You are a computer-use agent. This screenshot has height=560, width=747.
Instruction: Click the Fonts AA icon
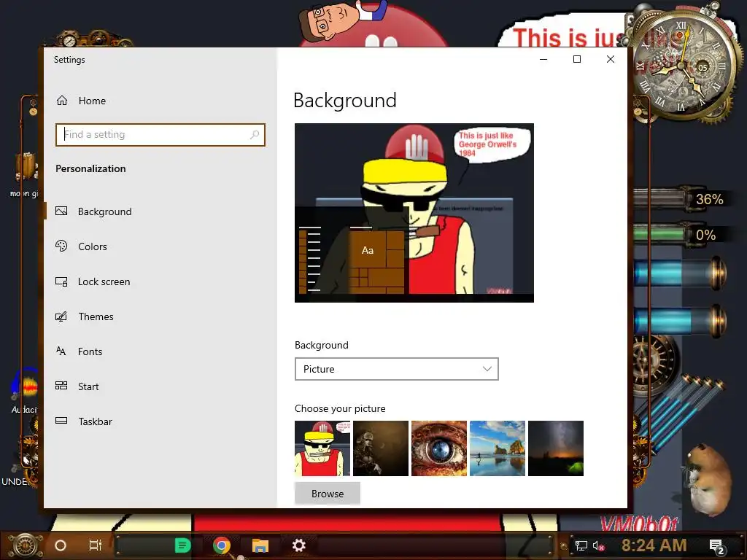pyautogui.click(x=61, y=351)
